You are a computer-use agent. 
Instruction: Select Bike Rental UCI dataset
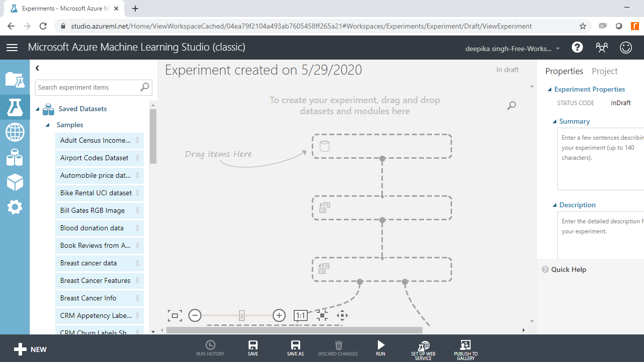click(x=99, y=193)
